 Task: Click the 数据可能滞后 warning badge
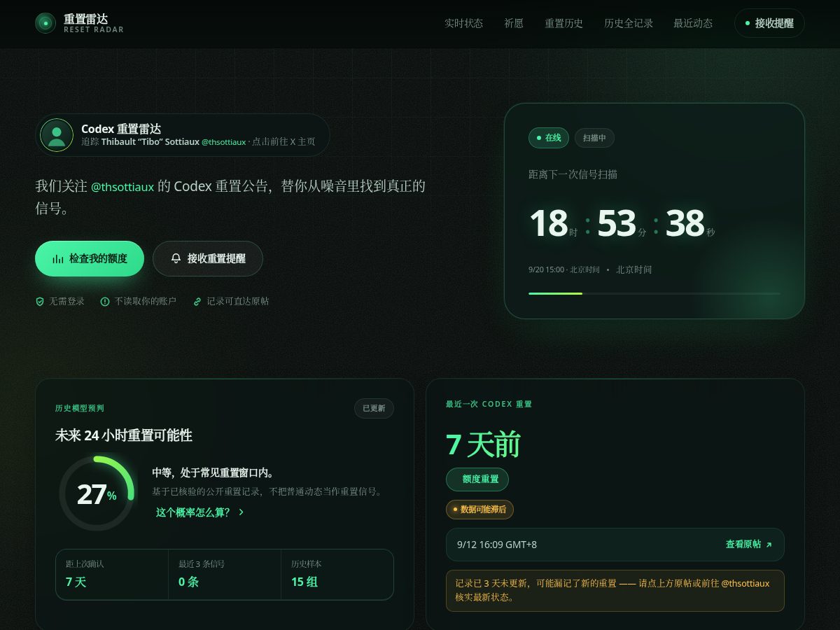479,510
